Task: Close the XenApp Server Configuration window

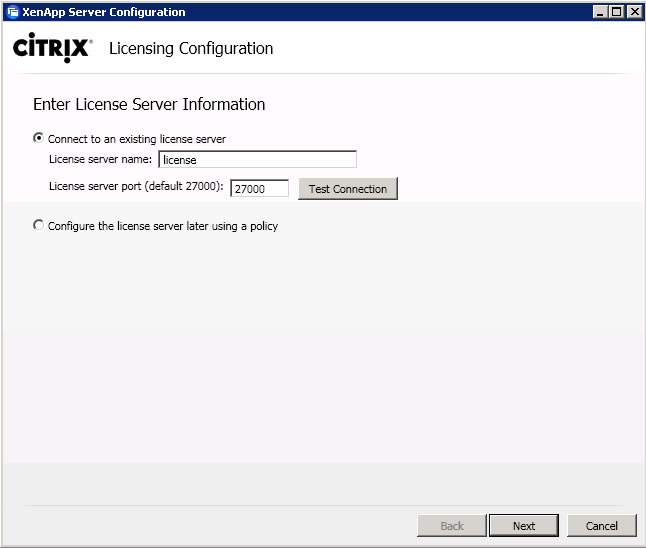Action: [634, 12]
